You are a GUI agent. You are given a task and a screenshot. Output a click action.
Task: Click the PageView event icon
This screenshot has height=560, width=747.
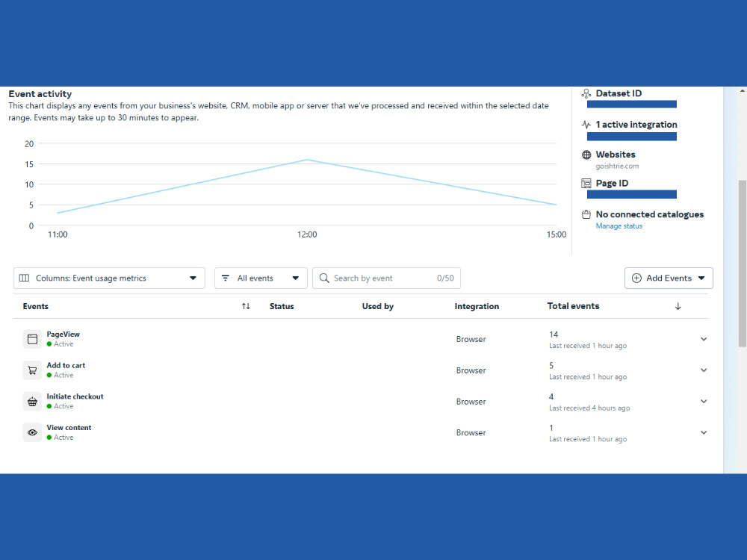click(32, 339)
